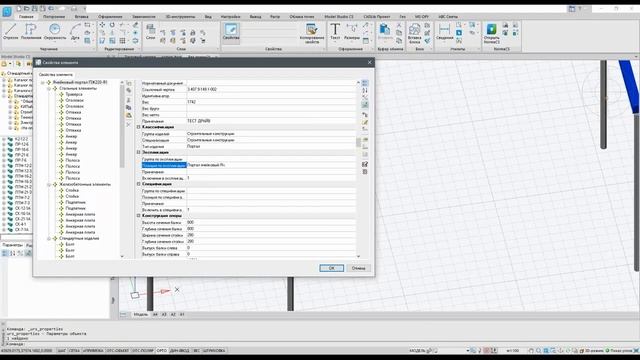This screenshot has height=360, width=640.
Task: Select the Дуга arc tool
Action: point(75,31)
